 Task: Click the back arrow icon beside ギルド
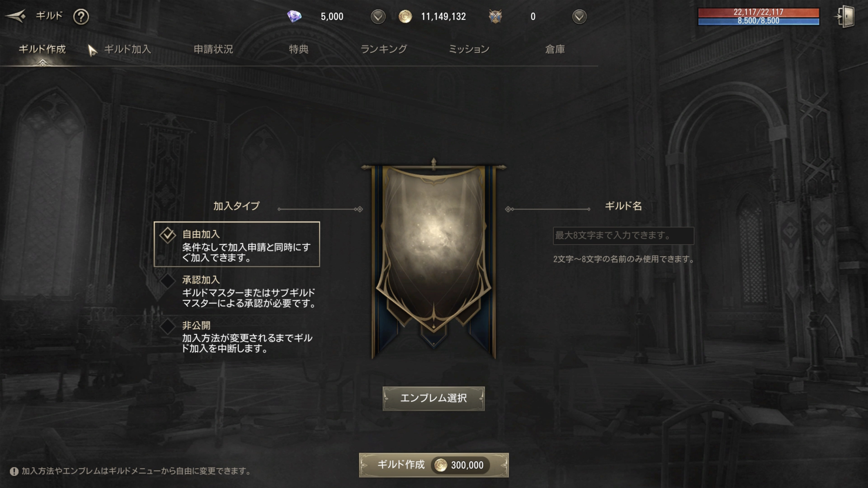pos(15,16)
